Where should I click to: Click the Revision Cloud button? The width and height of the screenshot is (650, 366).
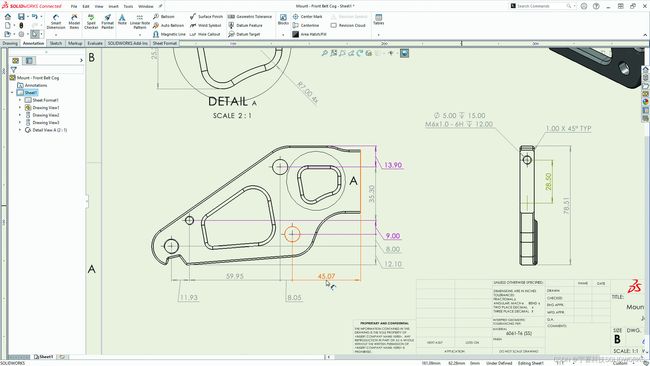[x=348, y=26]
